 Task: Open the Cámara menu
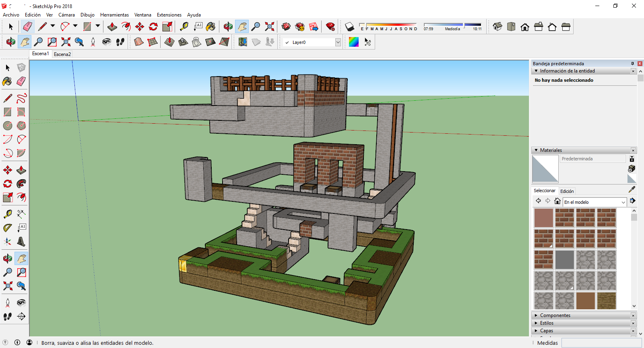click(x=66, y=15)
